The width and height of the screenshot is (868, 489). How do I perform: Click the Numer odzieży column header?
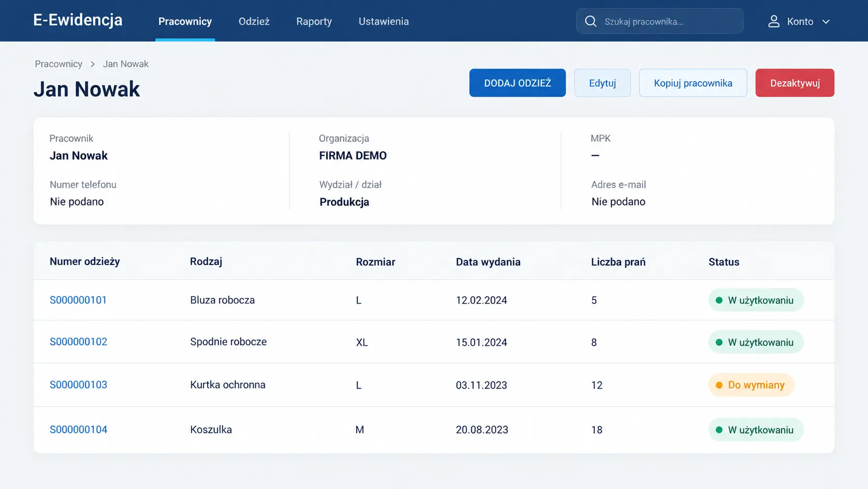point(85,261)
